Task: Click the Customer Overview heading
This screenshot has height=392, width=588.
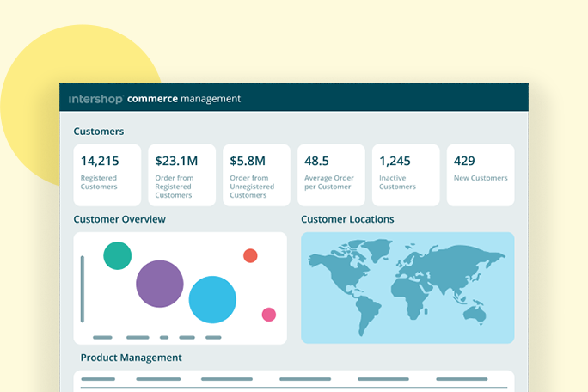Action: tap(119, 219)
